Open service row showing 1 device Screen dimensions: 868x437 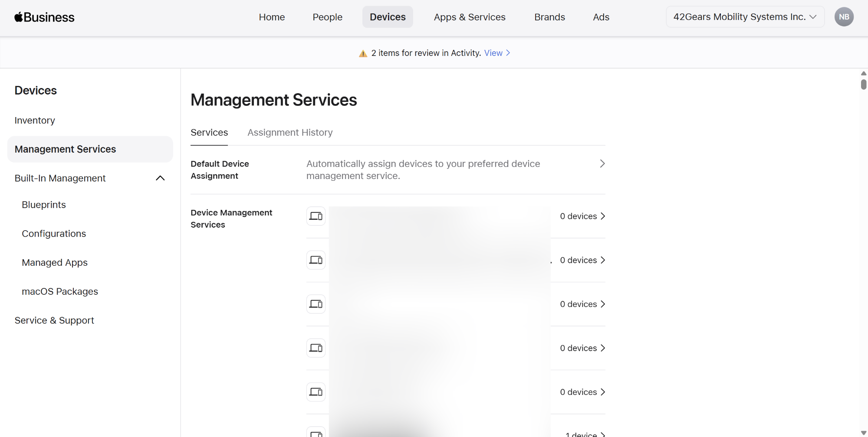point(585,434)
